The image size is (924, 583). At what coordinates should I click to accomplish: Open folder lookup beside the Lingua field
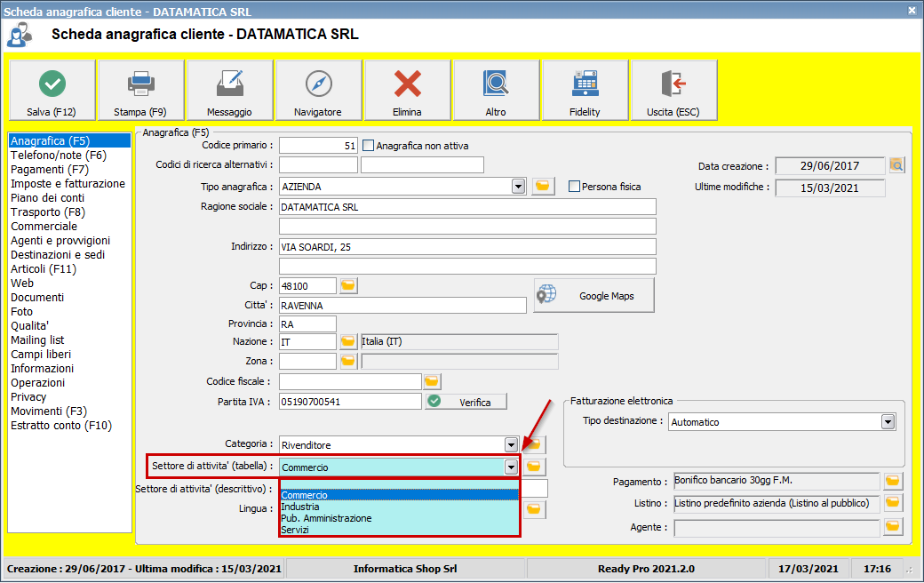[534, 509]
